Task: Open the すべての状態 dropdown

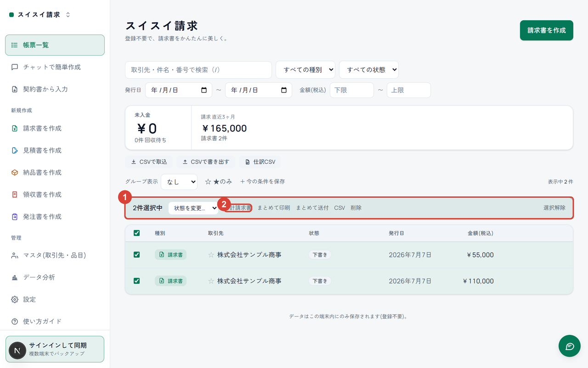Action: 369,70
